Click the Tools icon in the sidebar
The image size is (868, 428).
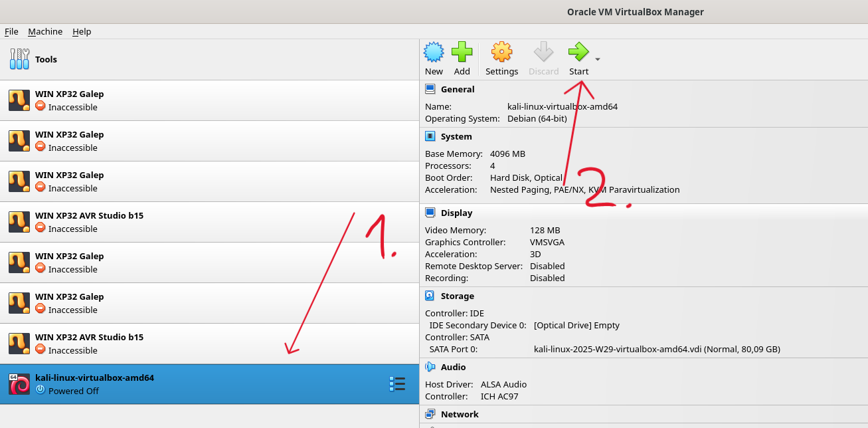(18, 58)
